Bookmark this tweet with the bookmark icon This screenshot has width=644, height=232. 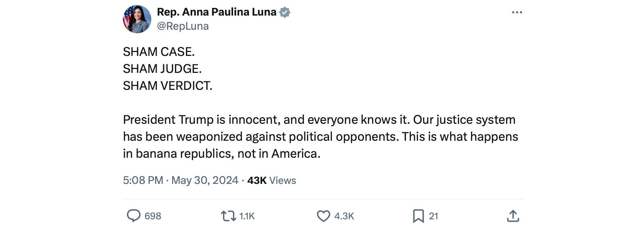[x=418, y=216]
